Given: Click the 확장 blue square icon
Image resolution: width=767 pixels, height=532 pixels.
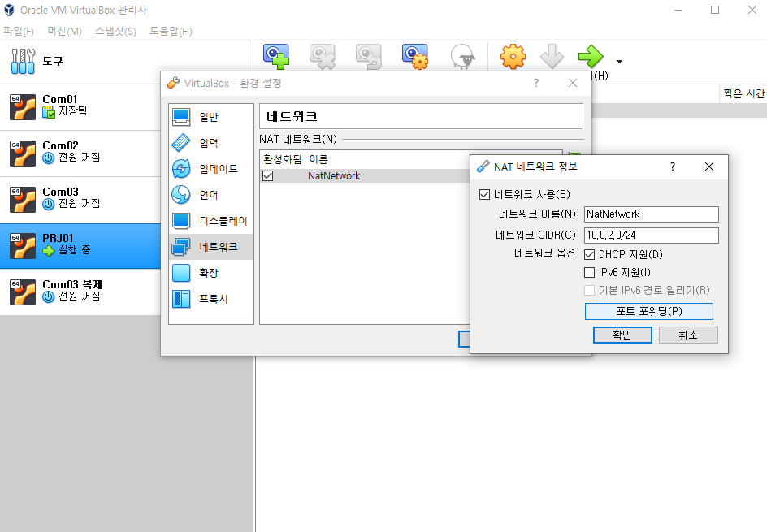Looking at the screenshot, I should tap(181, 272).
